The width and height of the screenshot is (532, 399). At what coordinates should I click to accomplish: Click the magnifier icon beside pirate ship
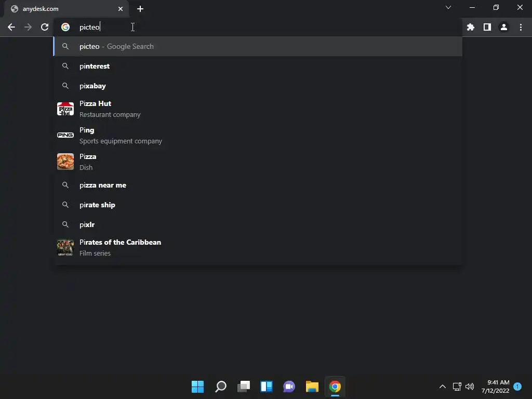[65, 205]
